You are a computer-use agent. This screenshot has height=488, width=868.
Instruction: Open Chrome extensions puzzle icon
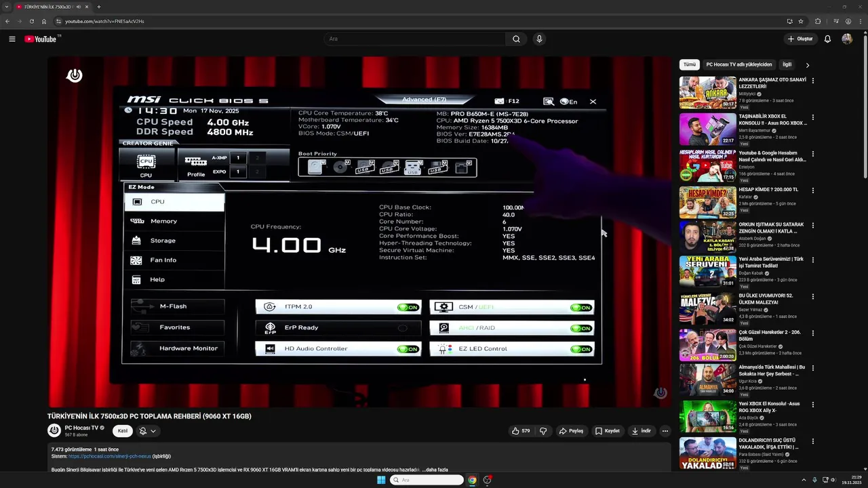click(818, 21)
